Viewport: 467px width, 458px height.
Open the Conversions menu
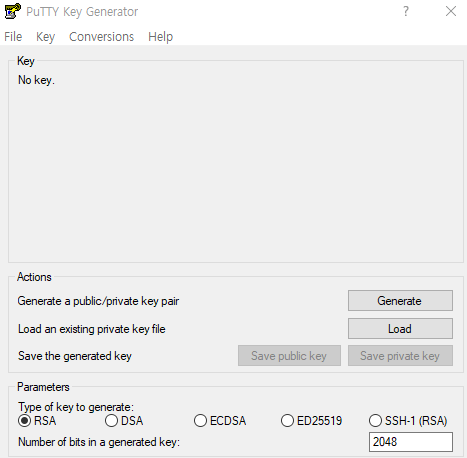[101, 37]
